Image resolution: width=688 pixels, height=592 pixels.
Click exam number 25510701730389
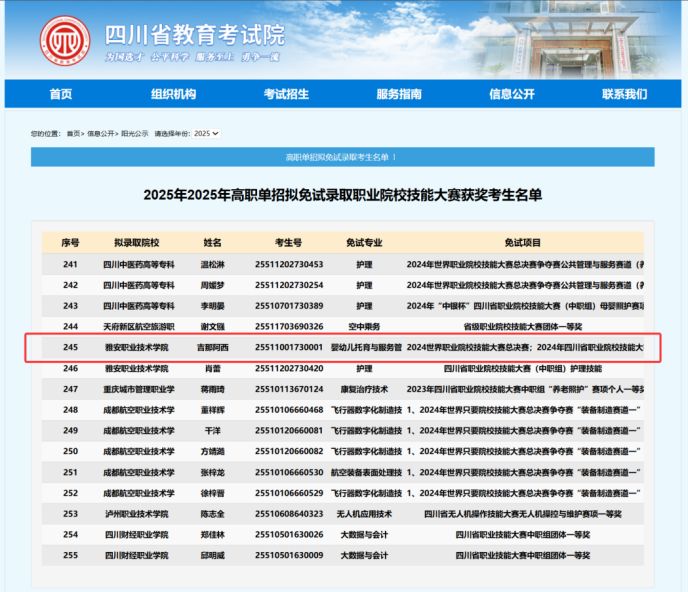(289, 306)
